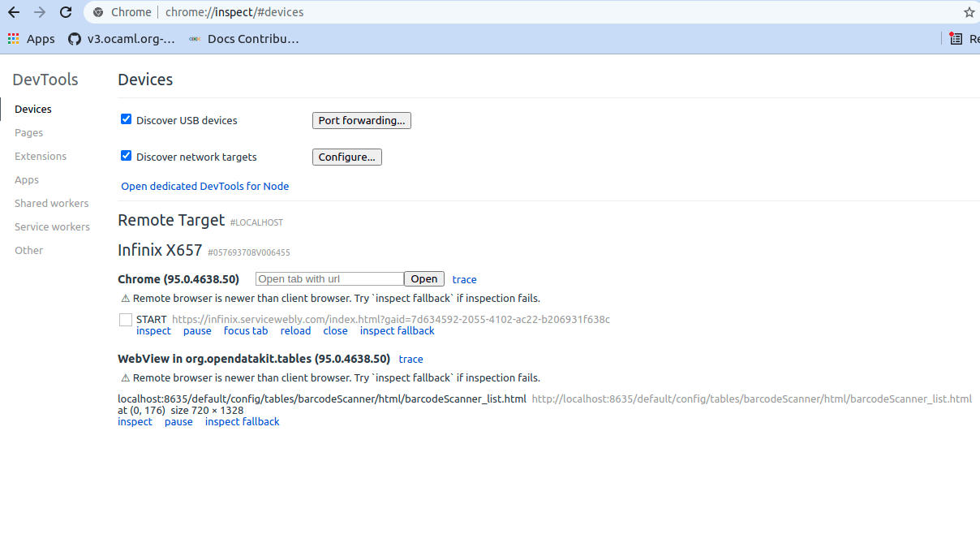Click the infinix.servicewebly.com URL text
Screen dimensions: 980x543
pyautogui.click(x=391, y=319)
